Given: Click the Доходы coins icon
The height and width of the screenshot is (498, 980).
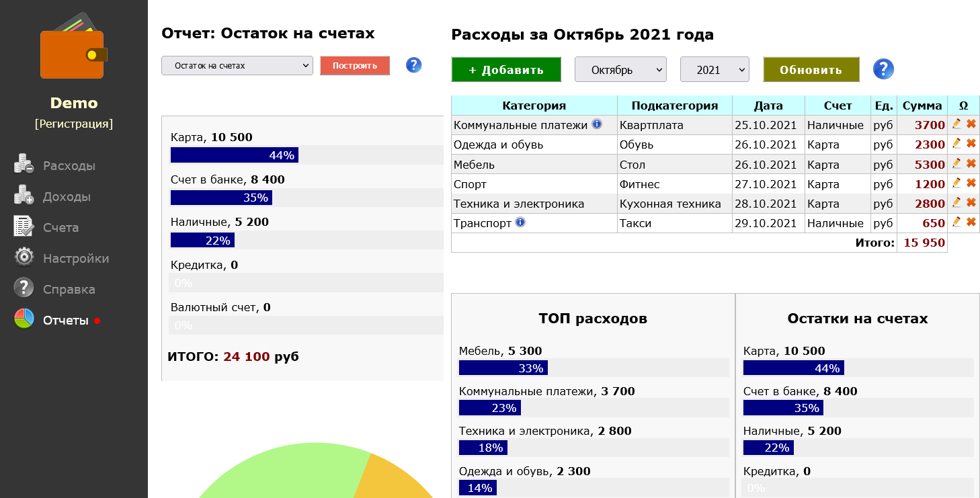Looking at the screenshot, I should (x=24, y=195).
